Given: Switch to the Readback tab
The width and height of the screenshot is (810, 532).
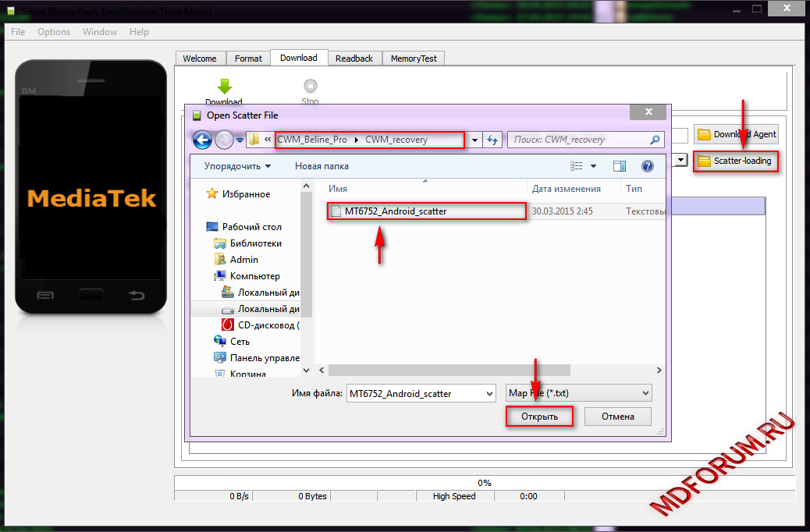Looking at the screenshot, I should 353,59.
